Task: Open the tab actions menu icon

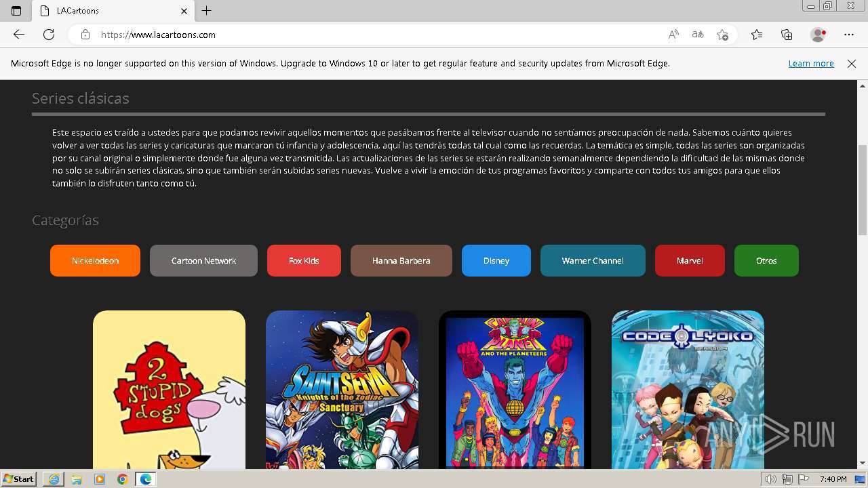Action: pos(16,11)
